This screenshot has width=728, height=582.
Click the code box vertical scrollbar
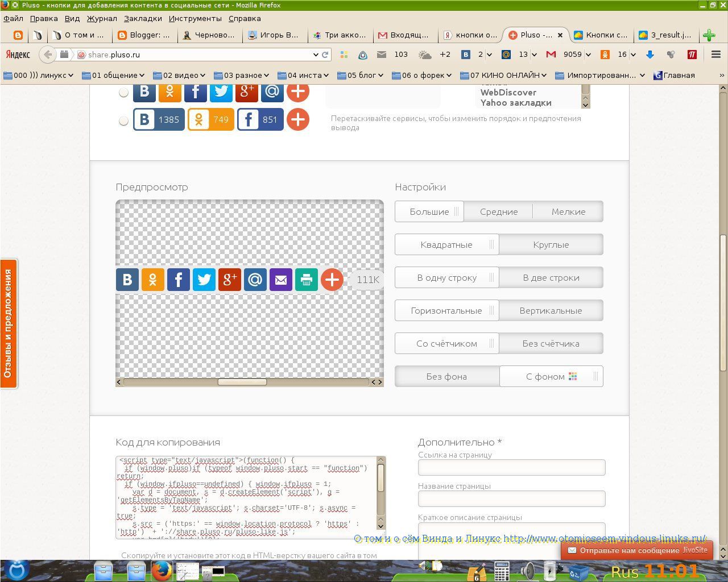tap(380, 493)
